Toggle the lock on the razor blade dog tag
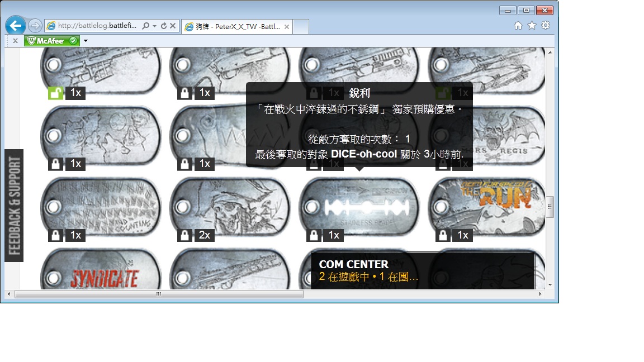Screen dimensions: 644x362 coord(314,235)
